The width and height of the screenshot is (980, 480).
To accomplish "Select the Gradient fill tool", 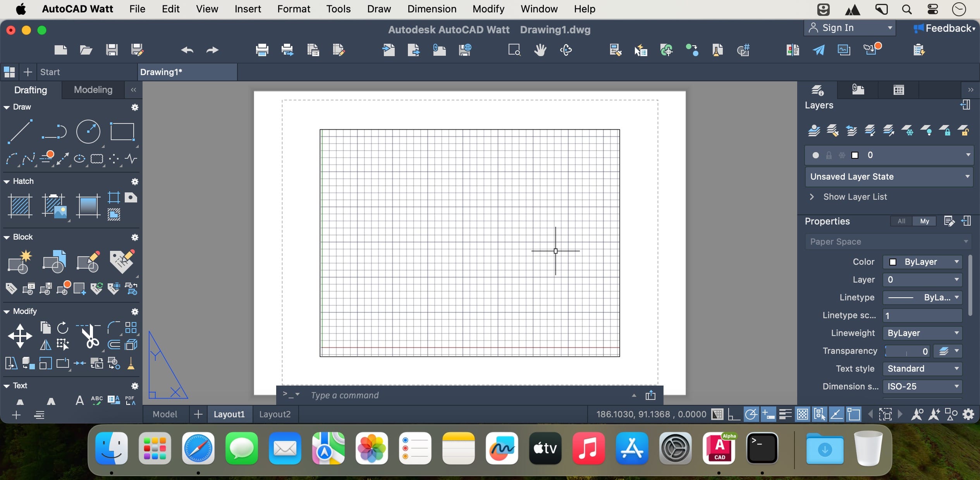I will pyautogui.click(x=88, y=206).
